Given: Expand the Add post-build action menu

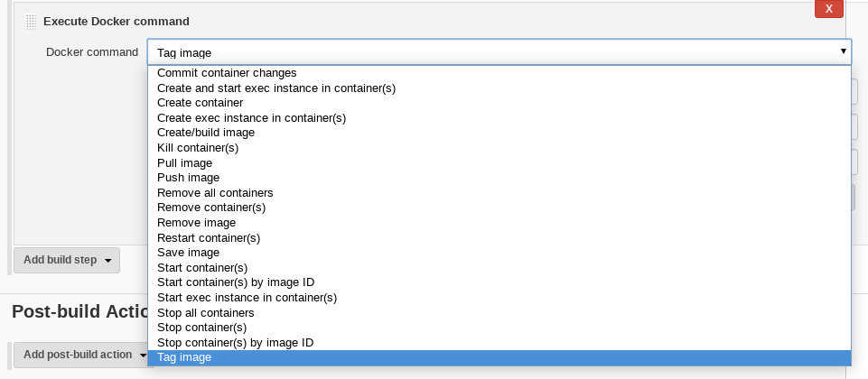Looking at the screenshot, I should (80, 355).
